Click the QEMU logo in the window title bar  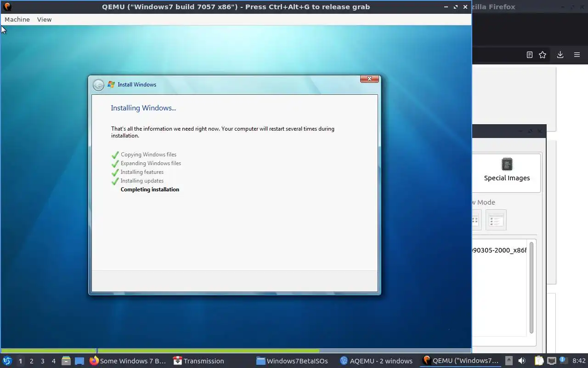(x=7, y=6)
